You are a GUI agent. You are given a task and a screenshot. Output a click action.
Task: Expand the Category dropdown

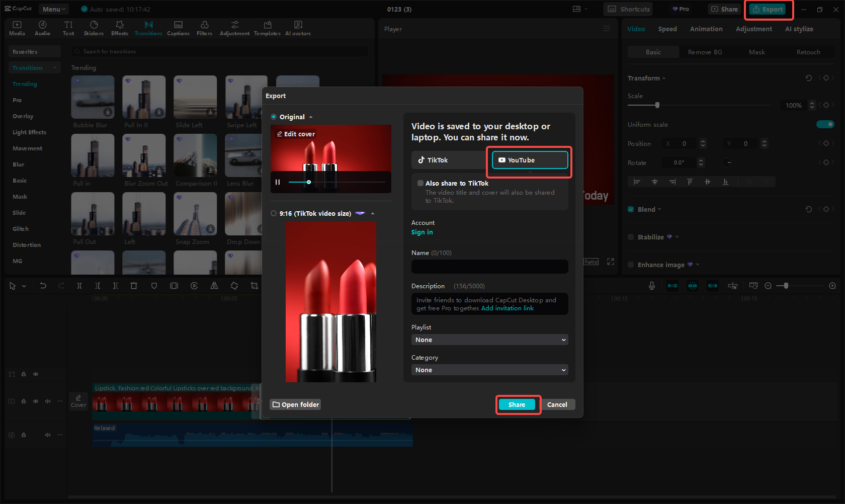coord(489,370)
